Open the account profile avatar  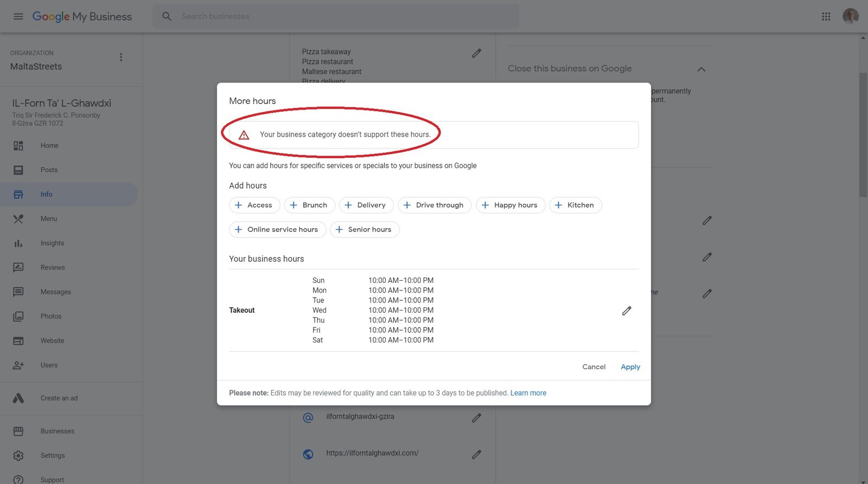click(850, 16)
